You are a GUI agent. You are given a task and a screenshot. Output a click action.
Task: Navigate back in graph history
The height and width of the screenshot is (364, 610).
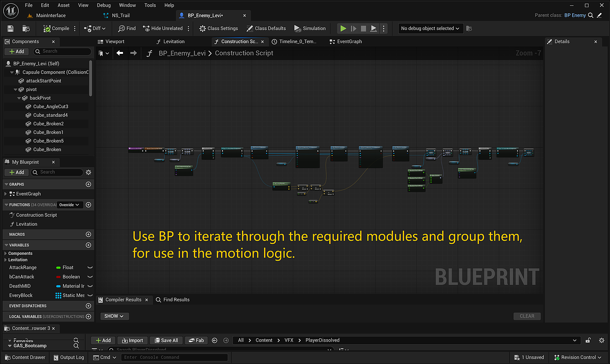coord(120,53)
